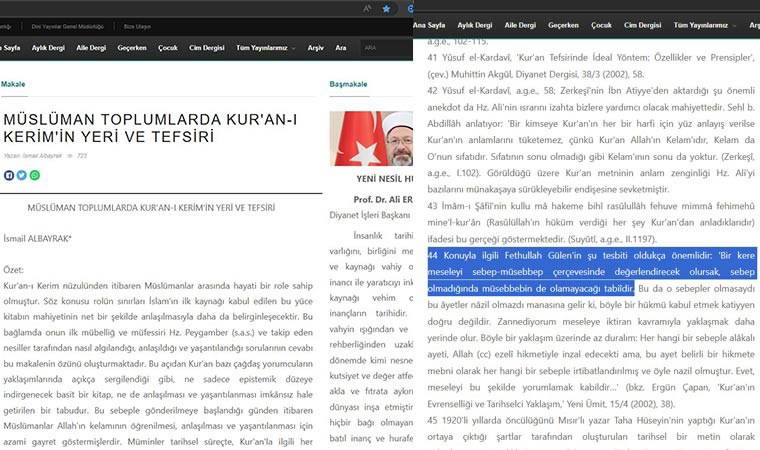
Task: Share the article on Facebook
Action: pyautogui.click(x=9, y=175)
